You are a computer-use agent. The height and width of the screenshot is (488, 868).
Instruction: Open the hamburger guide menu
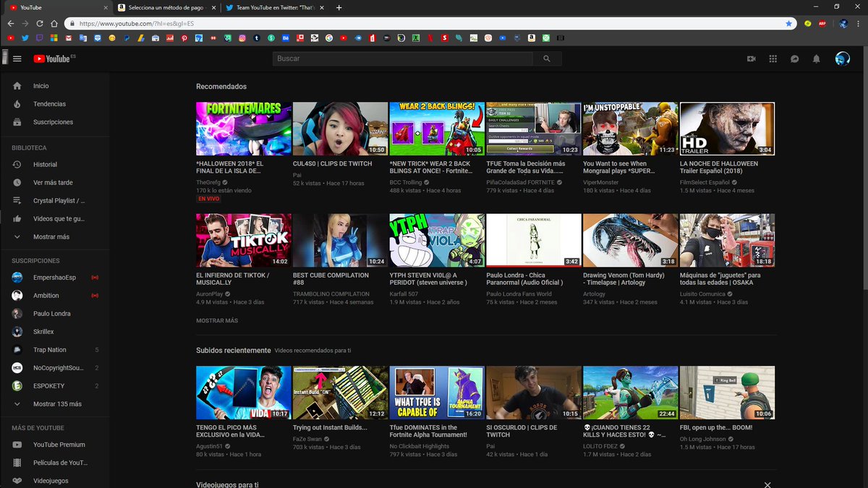pos(17,59)
